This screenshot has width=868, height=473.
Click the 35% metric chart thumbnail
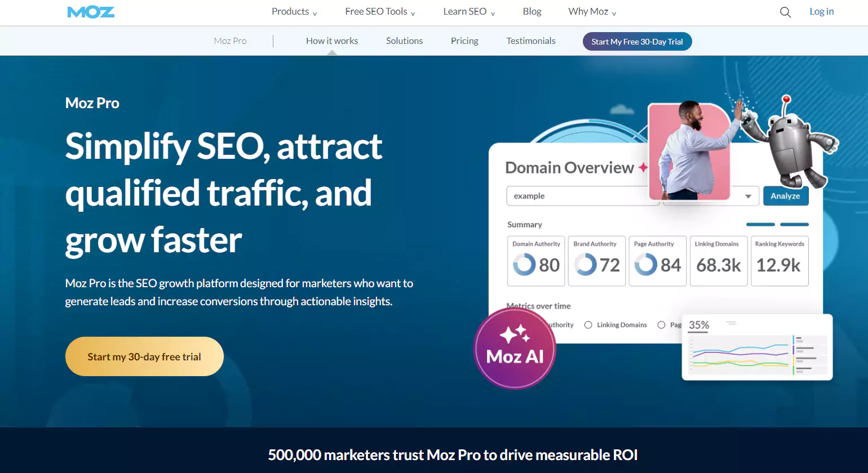pos(757,346)
